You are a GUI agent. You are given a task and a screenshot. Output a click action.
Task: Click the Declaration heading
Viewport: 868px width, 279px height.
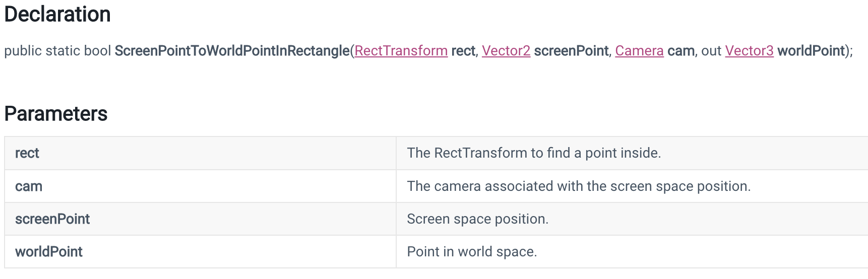tap(57, 15)
